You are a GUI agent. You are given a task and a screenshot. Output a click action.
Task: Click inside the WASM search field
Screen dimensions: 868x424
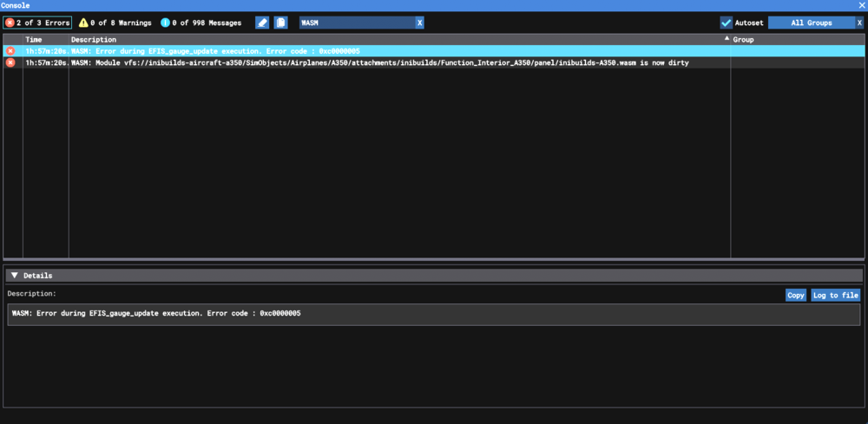pyautogui.click(x=356, y=23)
